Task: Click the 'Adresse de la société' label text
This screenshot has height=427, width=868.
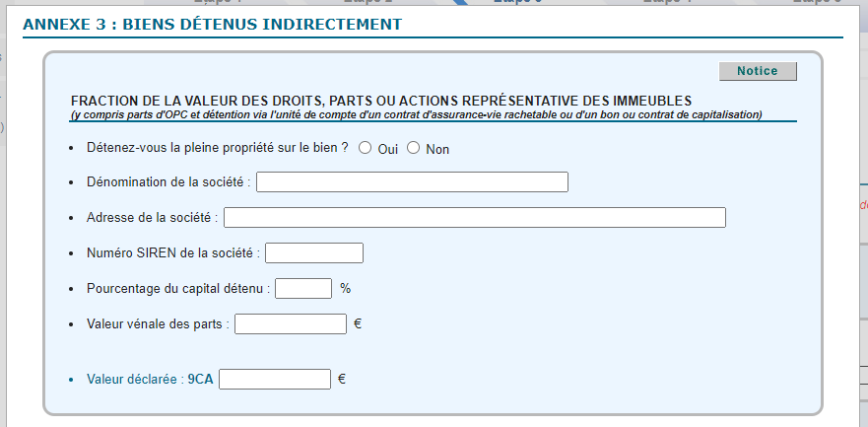Action: (x=153, y=218)
